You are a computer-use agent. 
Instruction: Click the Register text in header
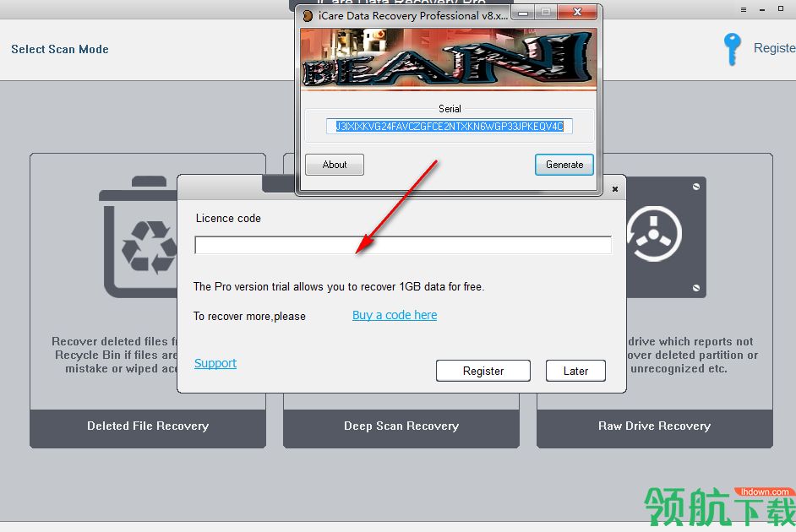(x=774, y=48)
